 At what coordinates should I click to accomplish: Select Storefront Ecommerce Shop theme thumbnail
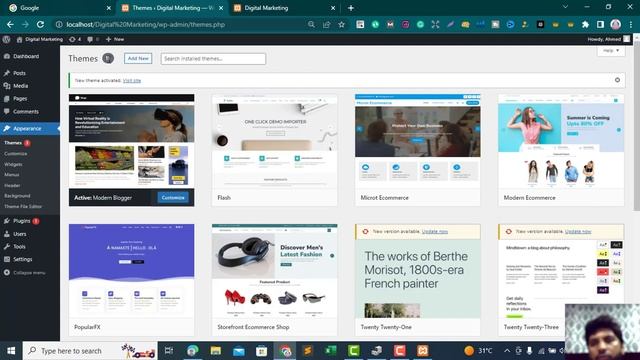[275, 271]
